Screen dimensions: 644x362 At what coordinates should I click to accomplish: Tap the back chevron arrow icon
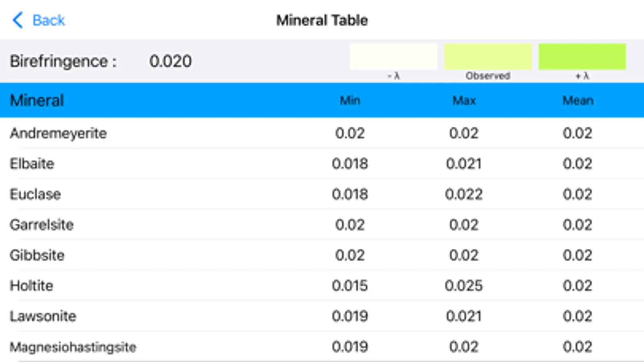[x=18, y=20]
